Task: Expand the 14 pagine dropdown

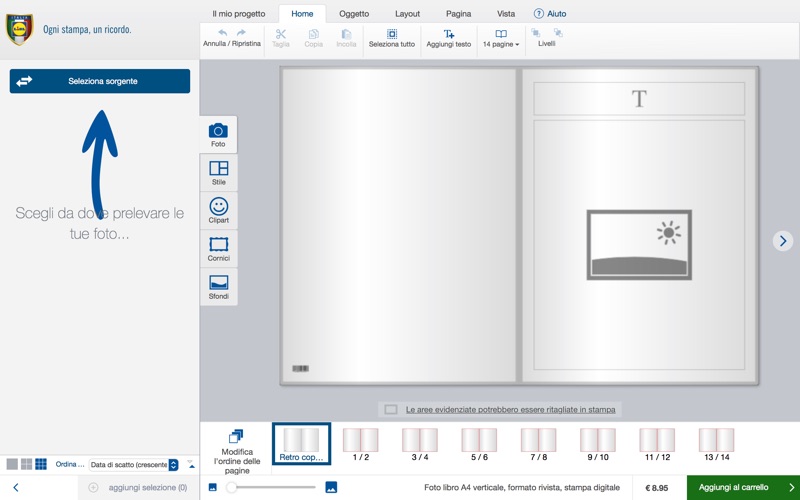Action: 501,38
